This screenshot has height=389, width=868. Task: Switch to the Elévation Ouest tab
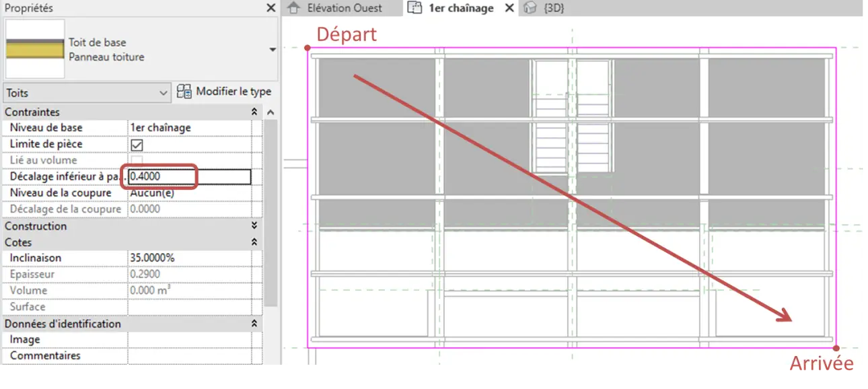343,8
